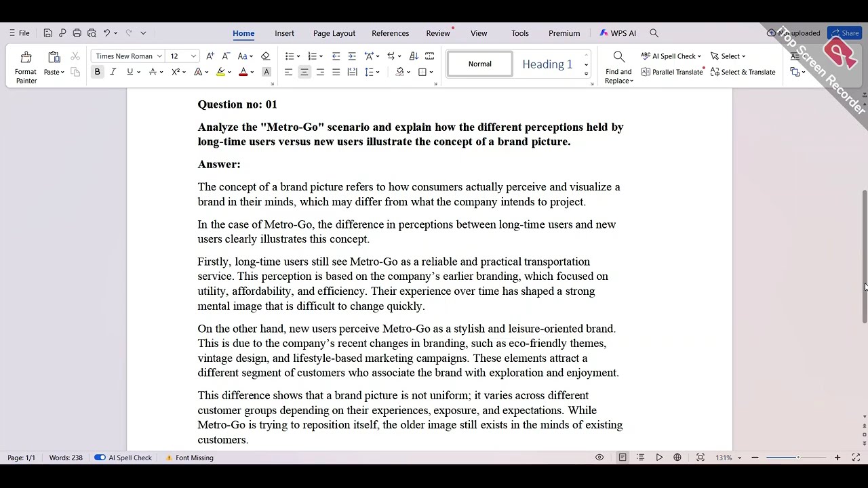Viewport: 868px width, 488px height.
Task: Click the Undo arrow icon
Action: [x=106, y=33]
